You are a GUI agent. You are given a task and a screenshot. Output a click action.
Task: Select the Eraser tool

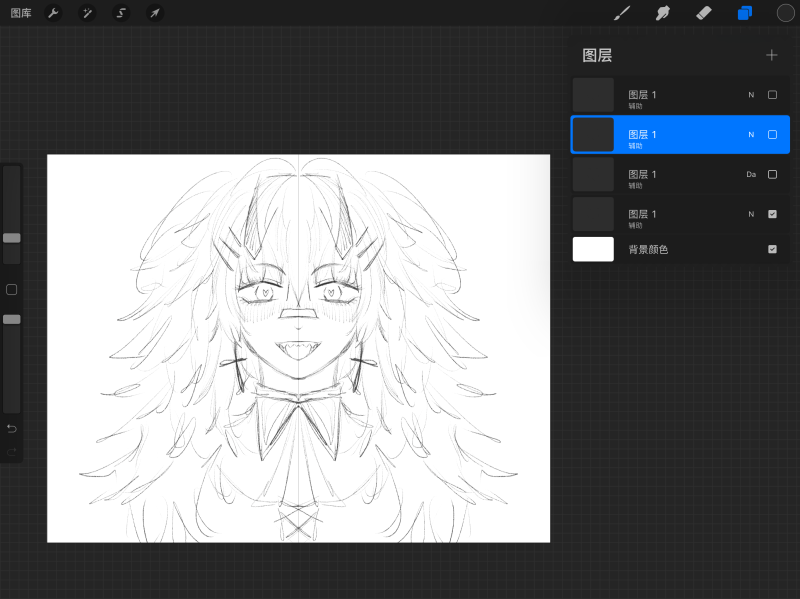click(x=704, y=13)
